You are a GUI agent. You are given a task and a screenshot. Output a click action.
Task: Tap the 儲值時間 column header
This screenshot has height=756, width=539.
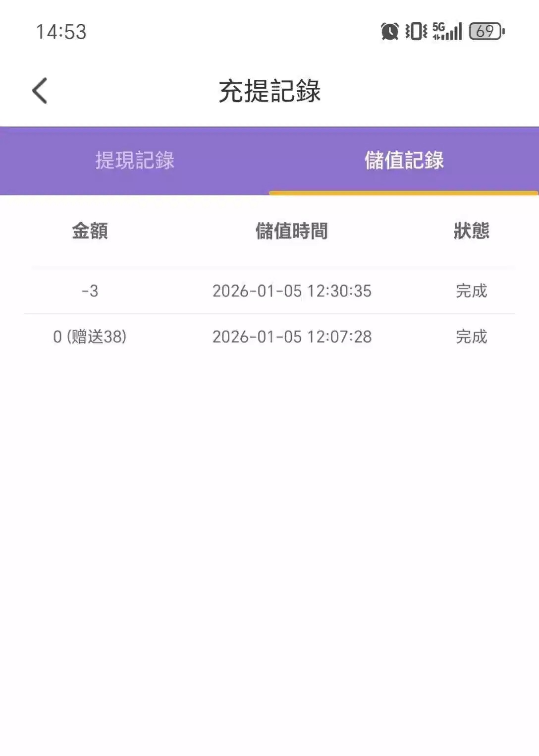pyautogui.click(x=291, y=231)
